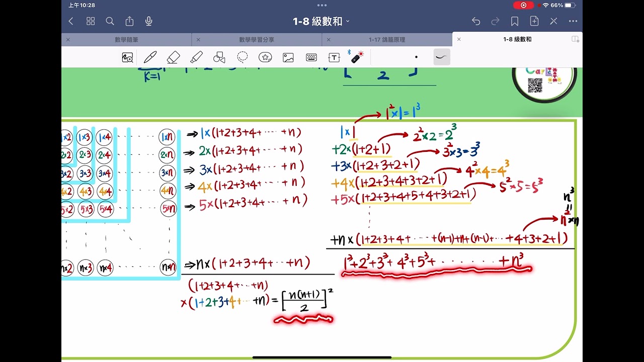Select the curved stroke thickness option
Viewport: 644px width, 362px height.
pos(442,57)
